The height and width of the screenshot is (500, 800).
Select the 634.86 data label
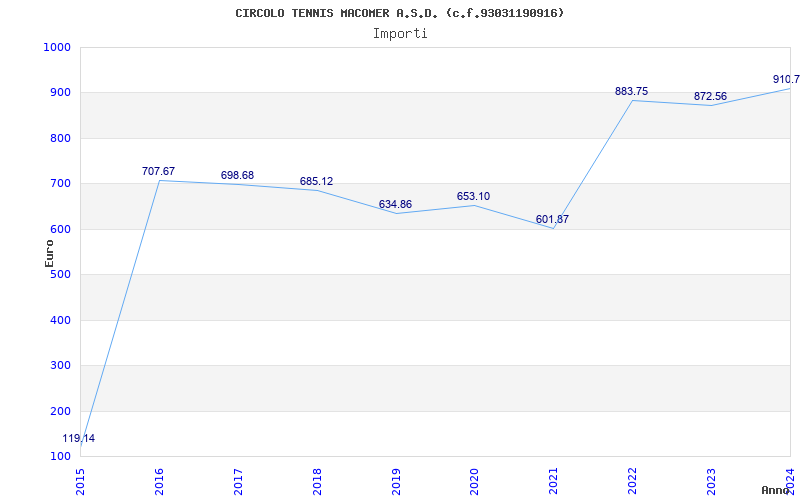click(395, 205)
